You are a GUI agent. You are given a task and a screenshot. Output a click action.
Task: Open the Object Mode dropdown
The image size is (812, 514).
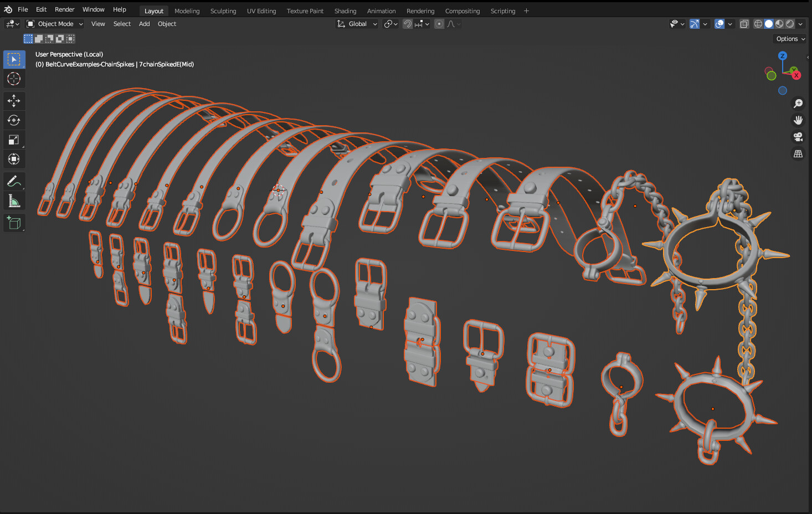tap(55, 24)
